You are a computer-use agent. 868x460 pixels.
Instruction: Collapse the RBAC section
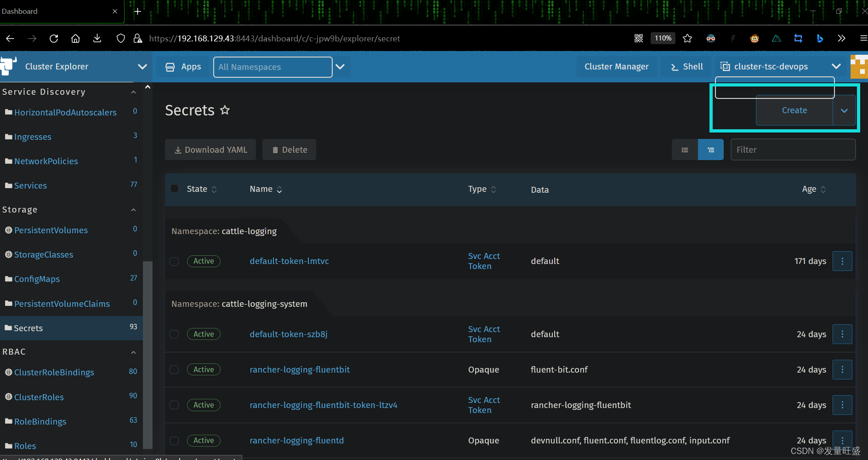coord(133,352)
